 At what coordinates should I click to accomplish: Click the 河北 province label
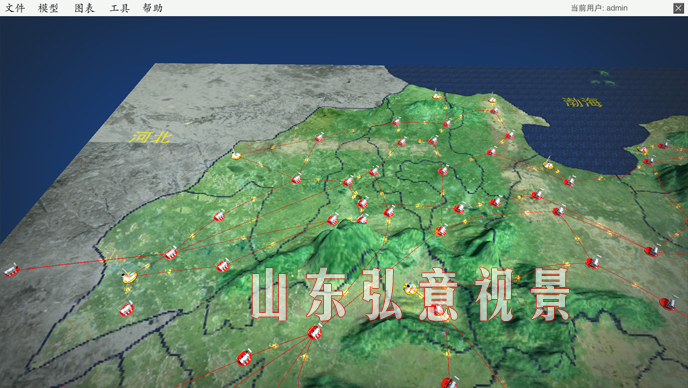150,137
